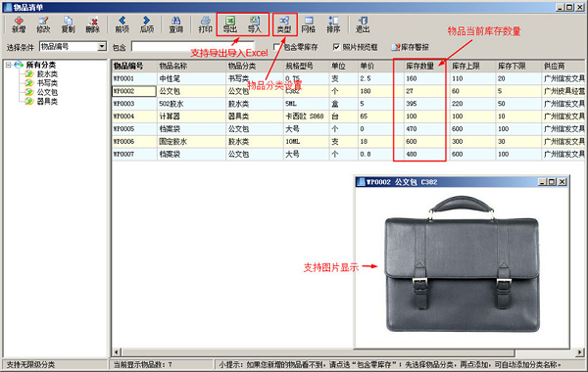588x372 pixels.
Task: Click the spec cell 卡西欧 S868
Action: point(305,116)
